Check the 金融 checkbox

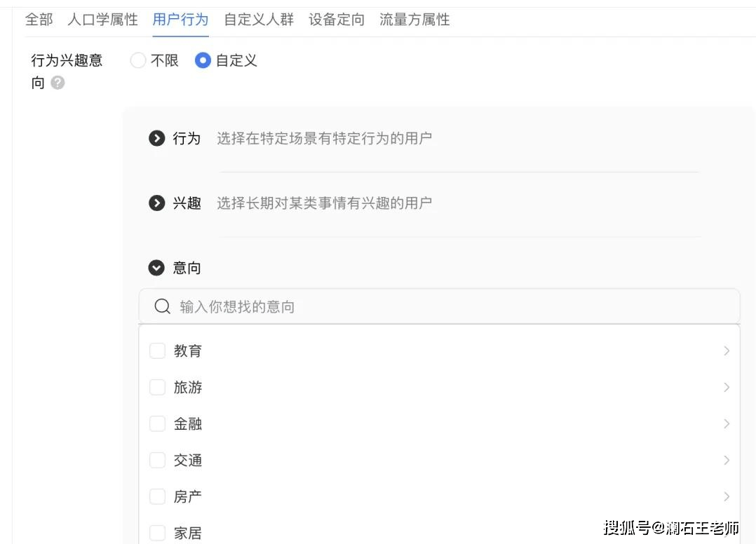158,423
